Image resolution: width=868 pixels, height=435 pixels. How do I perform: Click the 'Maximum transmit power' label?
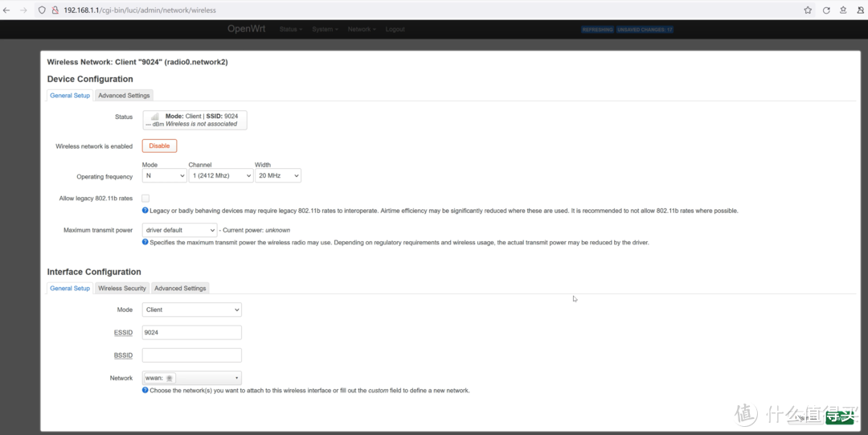pyautogui.click(x=98, y=230)
